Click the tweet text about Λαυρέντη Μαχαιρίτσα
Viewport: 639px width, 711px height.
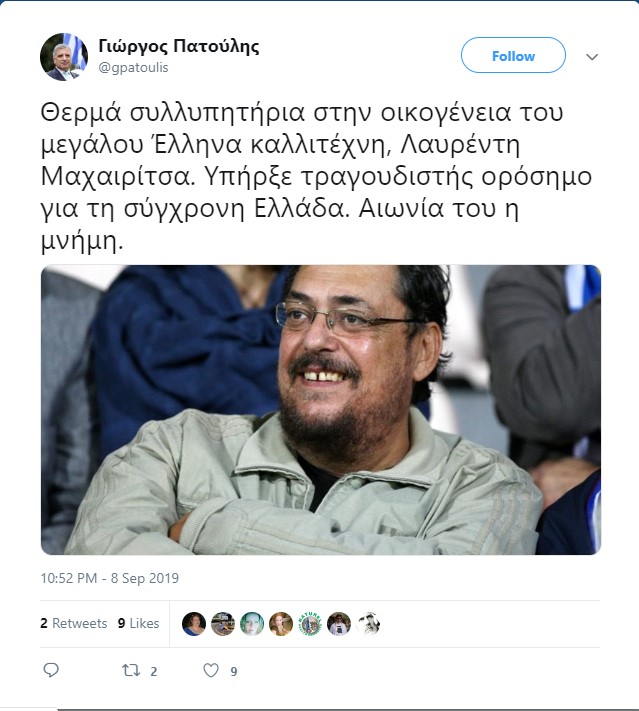pyautogui.click(x=316, y=176)
